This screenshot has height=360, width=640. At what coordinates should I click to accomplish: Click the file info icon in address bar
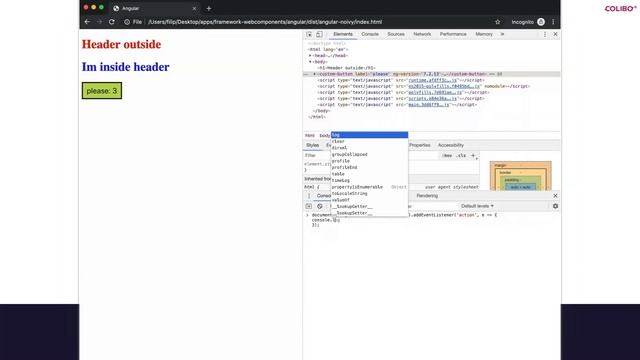click(x=127, y=22)
